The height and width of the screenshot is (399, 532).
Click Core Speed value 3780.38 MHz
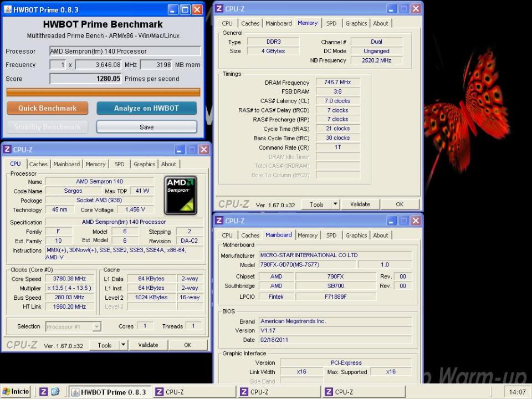coord(70,279)
